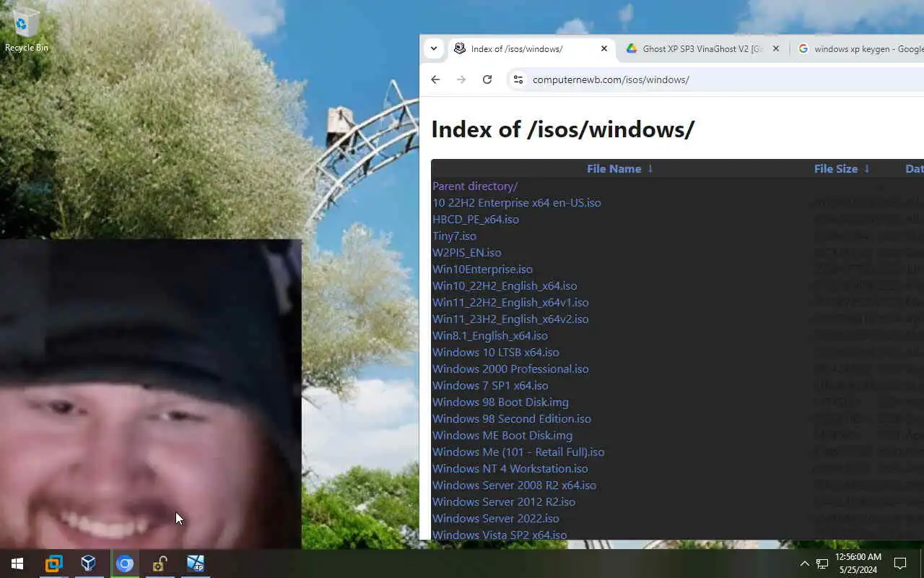
Task: Download 'Windows NT 4 Workstation.iso'
Action: coord(510,468)
